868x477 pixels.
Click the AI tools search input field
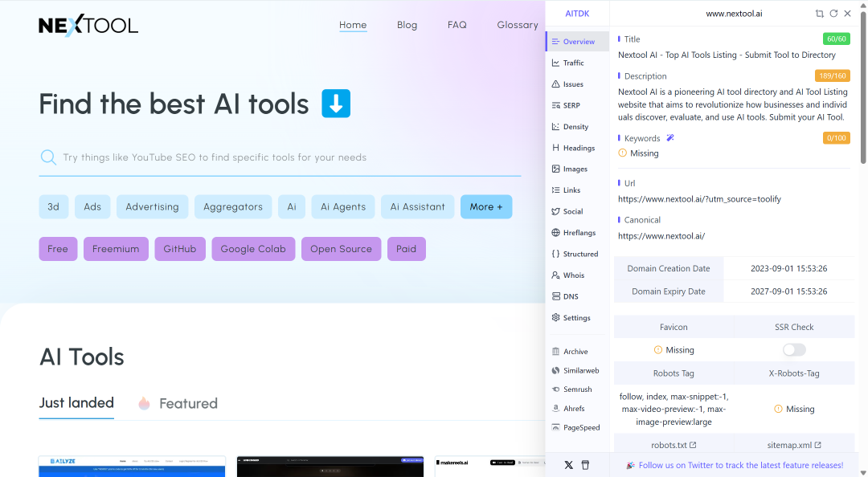point(280,157)
